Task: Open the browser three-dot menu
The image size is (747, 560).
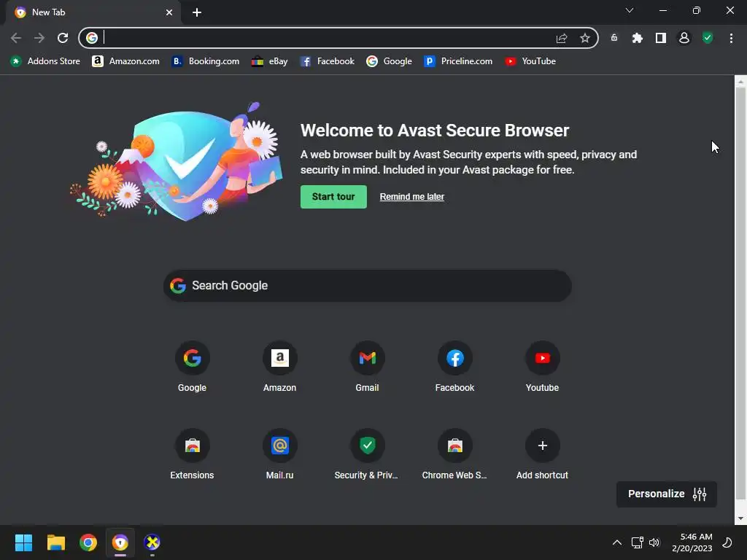Action: coord(731,38)
